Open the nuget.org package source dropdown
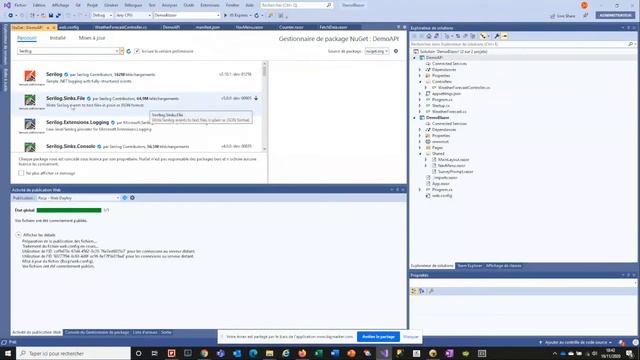640x360 pixels. click(x=376, y=51)
